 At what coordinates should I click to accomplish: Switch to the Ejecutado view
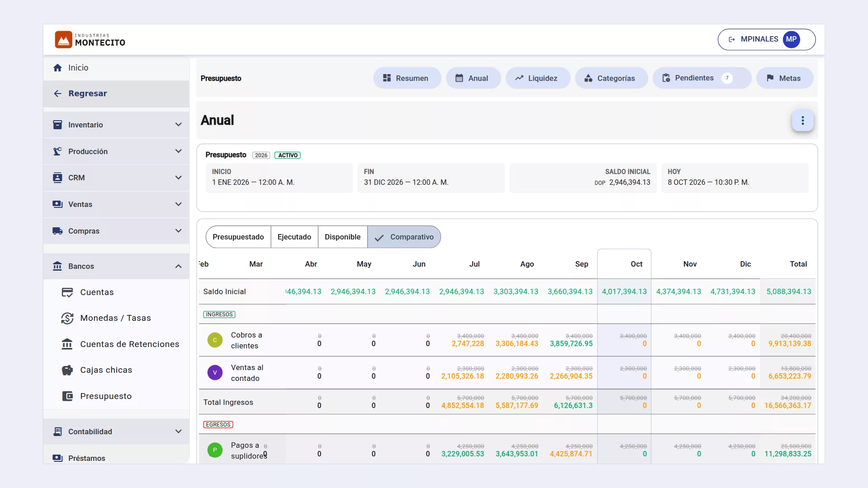294,237
